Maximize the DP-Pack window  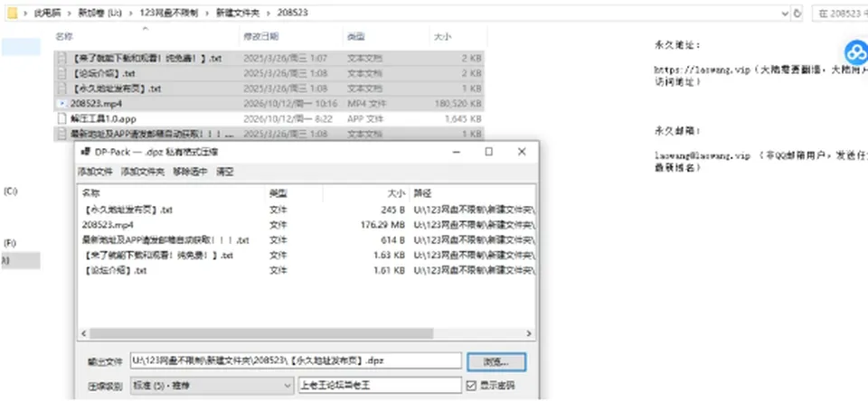coord(489,152)
